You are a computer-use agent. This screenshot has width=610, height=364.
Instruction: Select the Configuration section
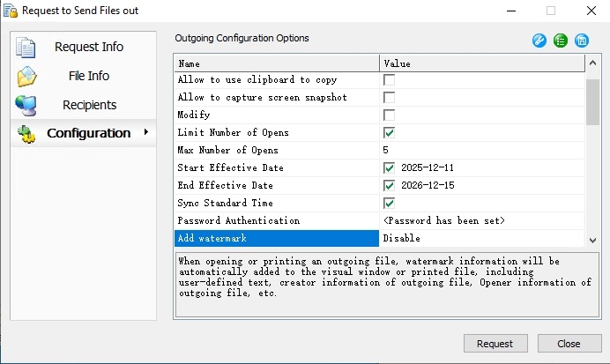pos(83,133)
